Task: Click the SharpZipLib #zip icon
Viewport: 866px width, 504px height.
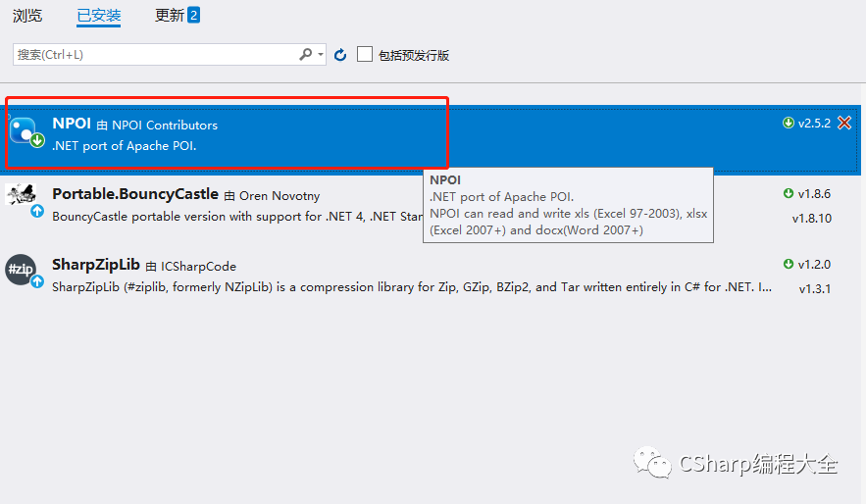Action: tap(24, 271)
